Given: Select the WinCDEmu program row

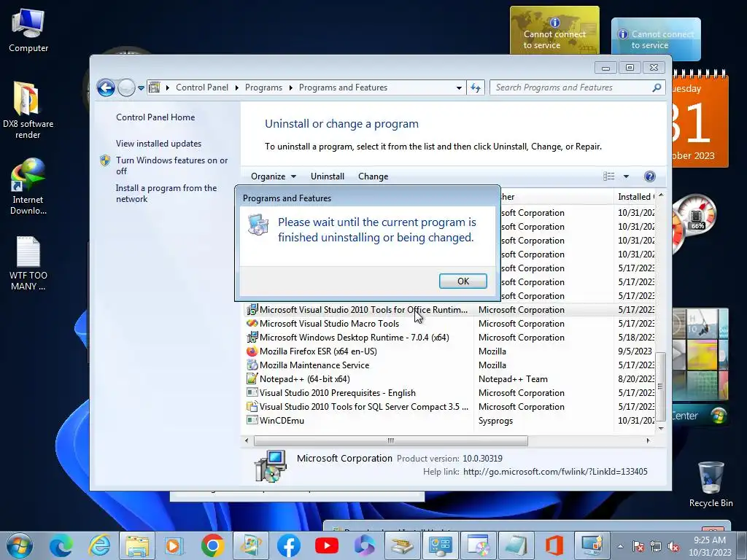Looking at the screenshot, I should tap(449, 420).
